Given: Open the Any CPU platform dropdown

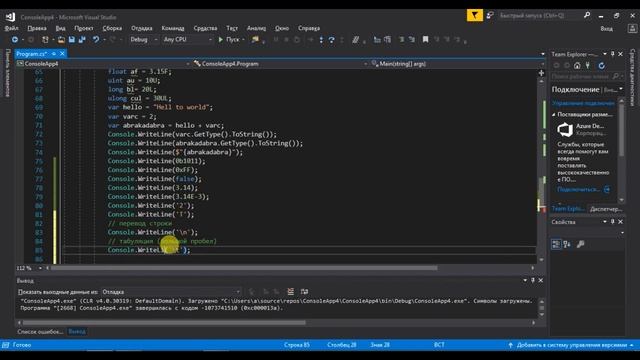Looking at the screenshot, I should (187, 40).
